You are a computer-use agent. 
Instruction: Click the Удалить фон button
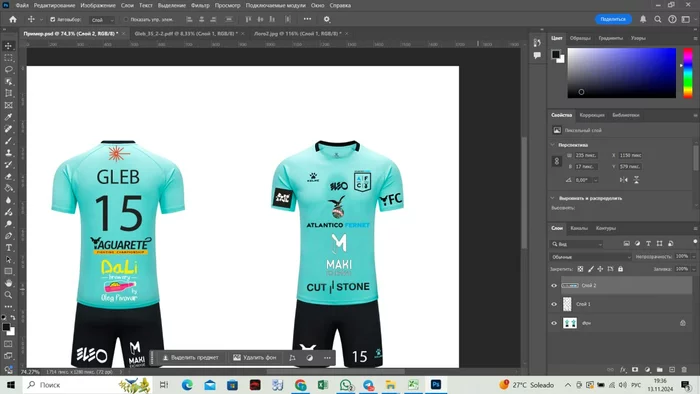pos(255,357)
